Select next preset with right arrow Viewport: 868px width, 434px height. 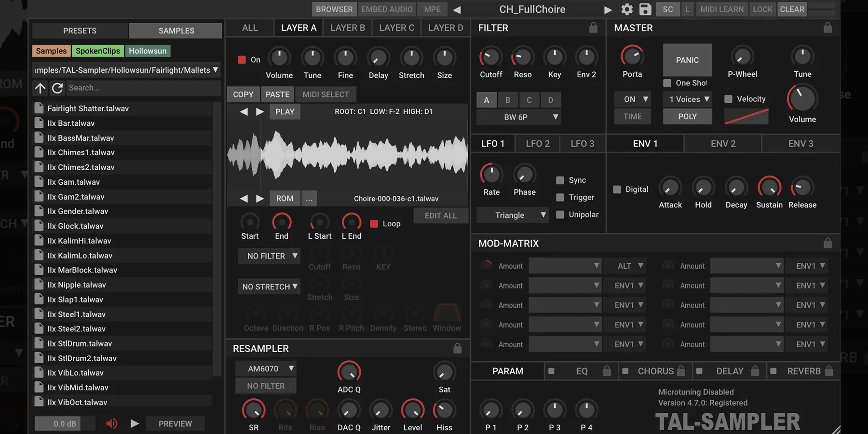point(608,10)
